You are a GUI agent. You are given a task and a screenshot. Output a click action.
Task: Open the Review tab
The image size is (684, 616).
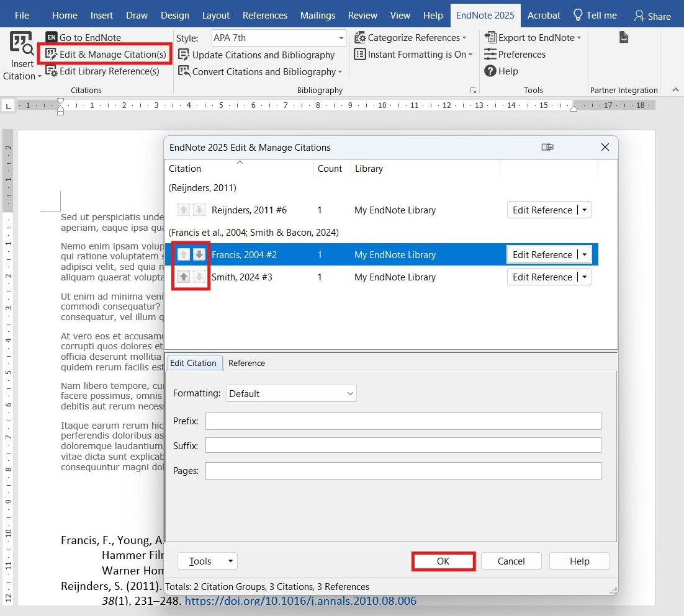(x=362, y=16)
